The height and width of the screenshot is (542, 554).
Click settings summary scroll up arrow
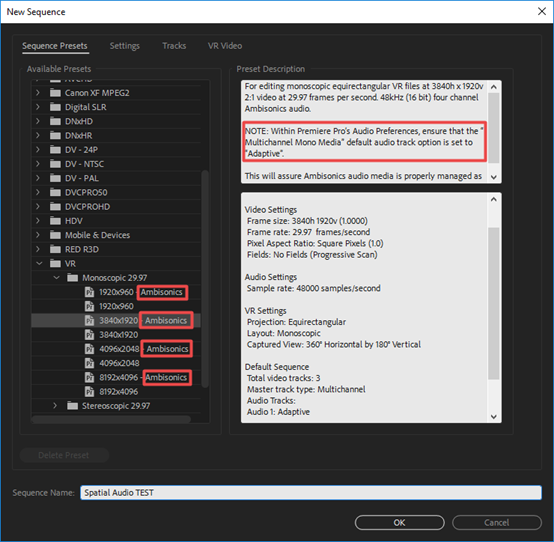coord(494,199)
